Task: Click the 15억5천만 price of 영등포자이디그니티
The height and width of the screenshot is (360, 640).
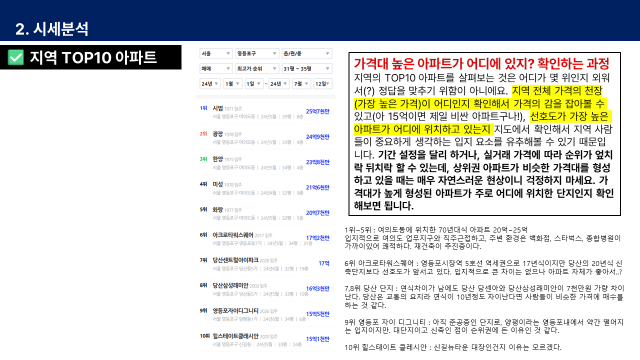Action: [x=318, y=314]
